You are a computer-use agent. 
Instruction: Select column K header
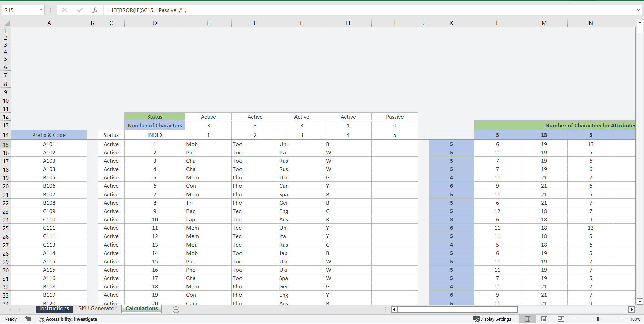tap(451, 23)
